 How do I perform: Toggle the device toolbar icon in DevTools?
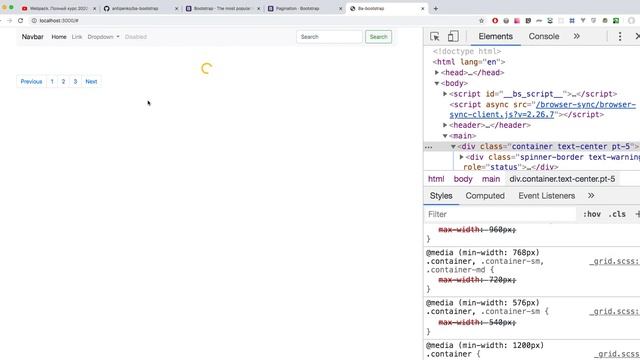[453, 36]
